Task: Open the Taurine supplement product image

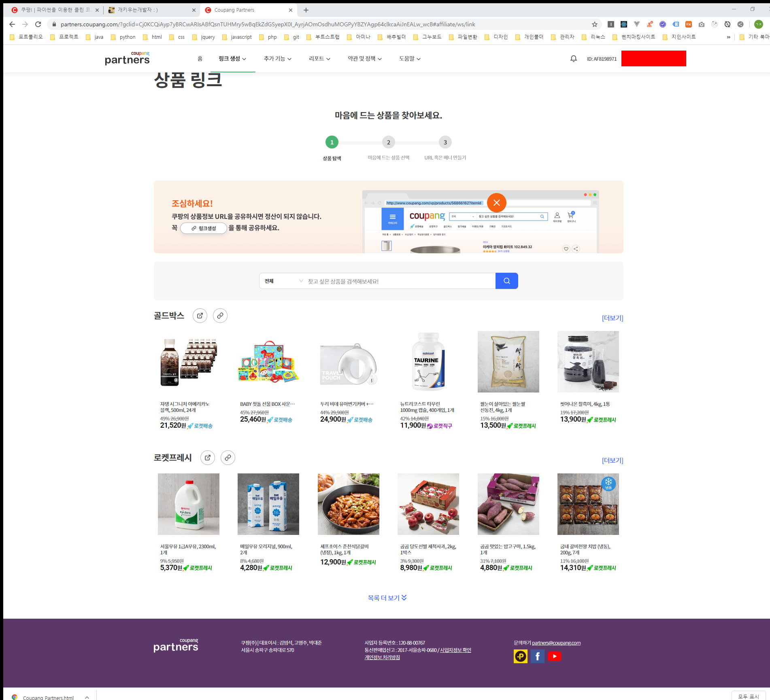Action: click(x=428, y=362)
